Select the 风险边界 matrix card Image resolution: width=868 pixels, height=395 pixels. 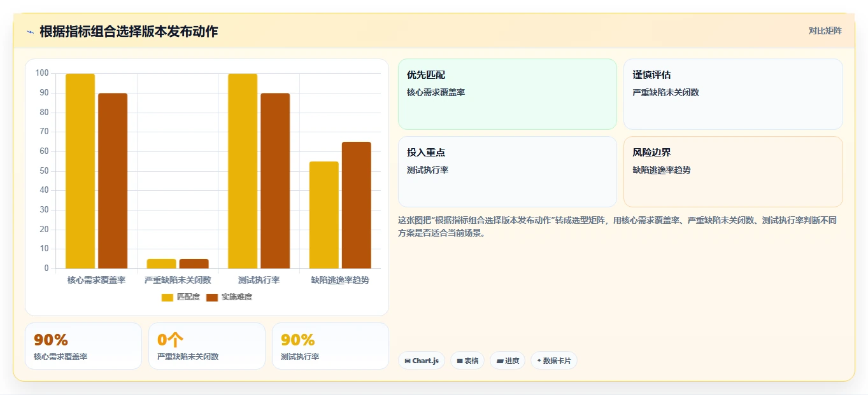click(733, 172)
